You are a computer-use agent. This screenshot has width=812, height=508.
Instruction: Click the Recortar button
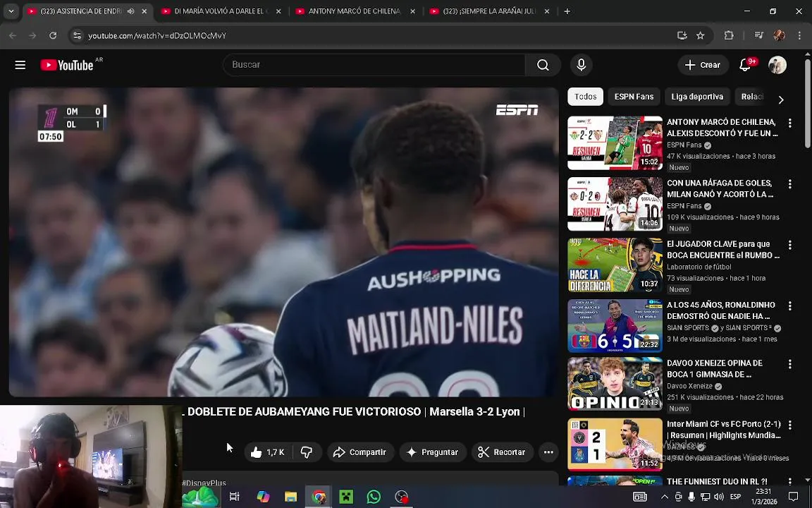502,452
